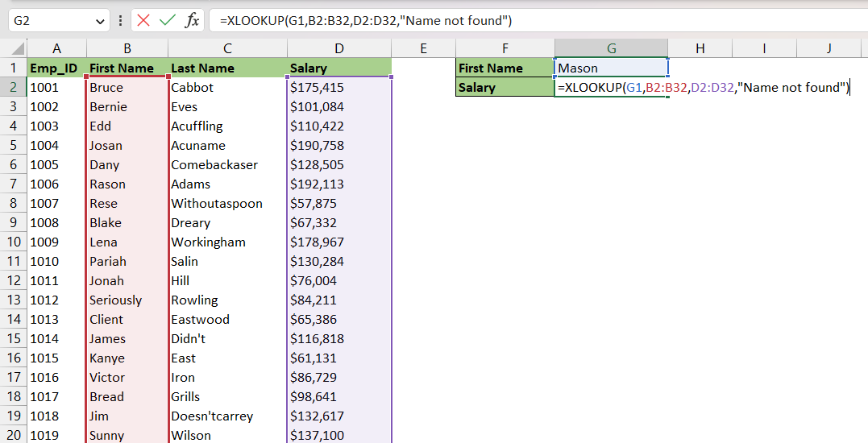Select the cell containing Withoutaspoon
This screenshot has width=868, height=443.
tap(227, 204)
